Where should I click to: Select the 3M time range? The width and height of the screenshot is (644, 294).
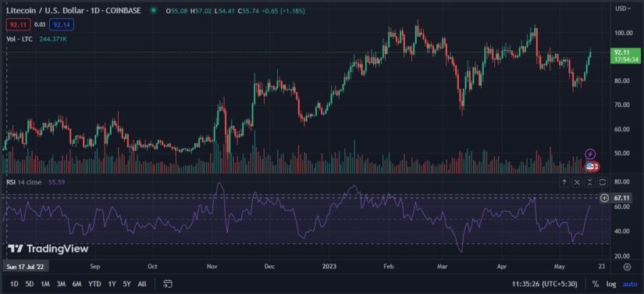click(61, 284)
